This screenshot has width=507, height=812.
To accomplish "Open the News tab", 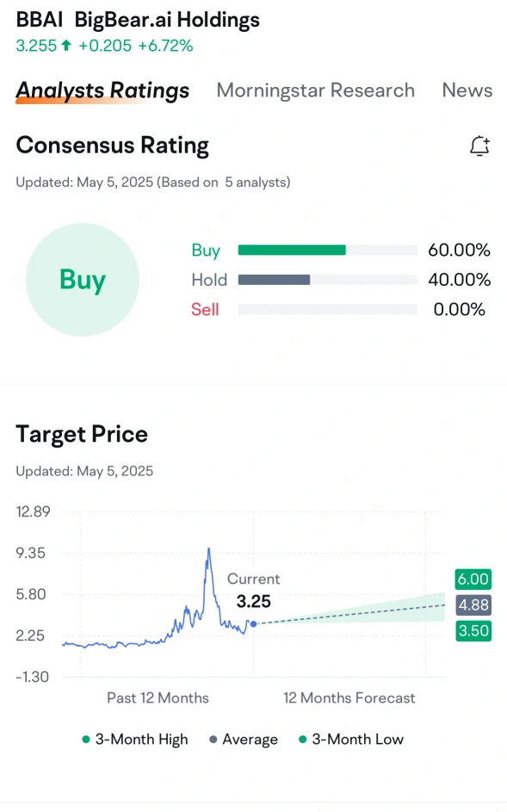I will pyautogui.click(x=467, y=90).
